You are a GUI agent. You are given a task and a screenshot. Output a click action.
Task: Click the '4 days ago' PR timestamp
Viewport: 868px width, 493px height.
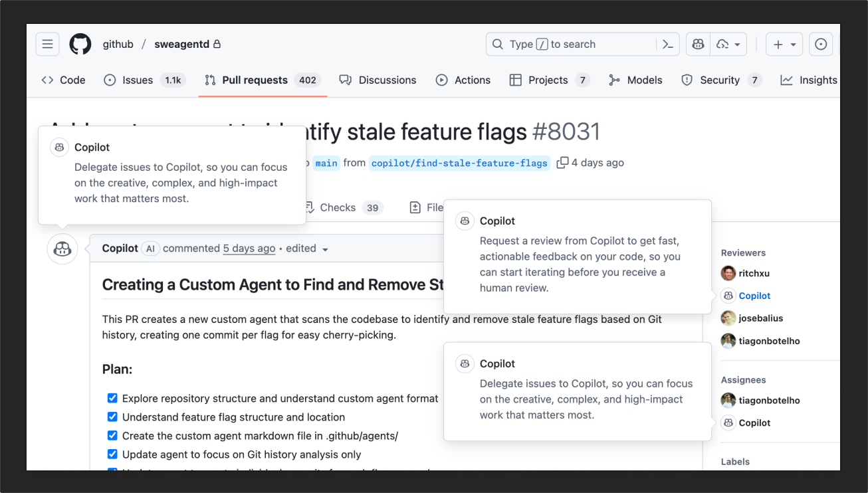coord(597,163)
